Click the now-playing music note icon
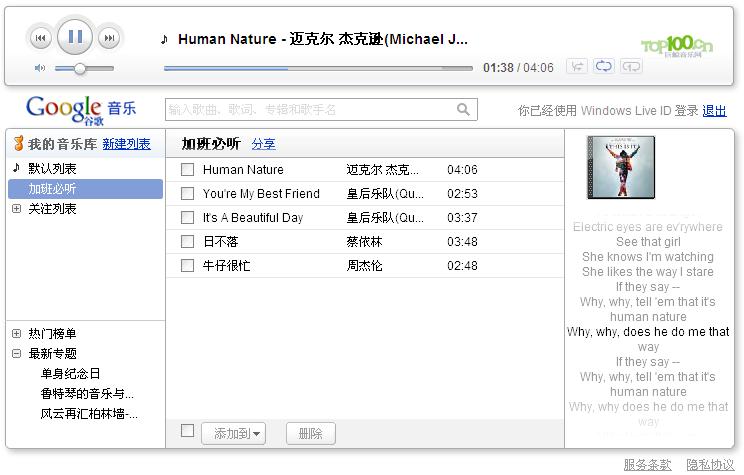 (164, 39)
